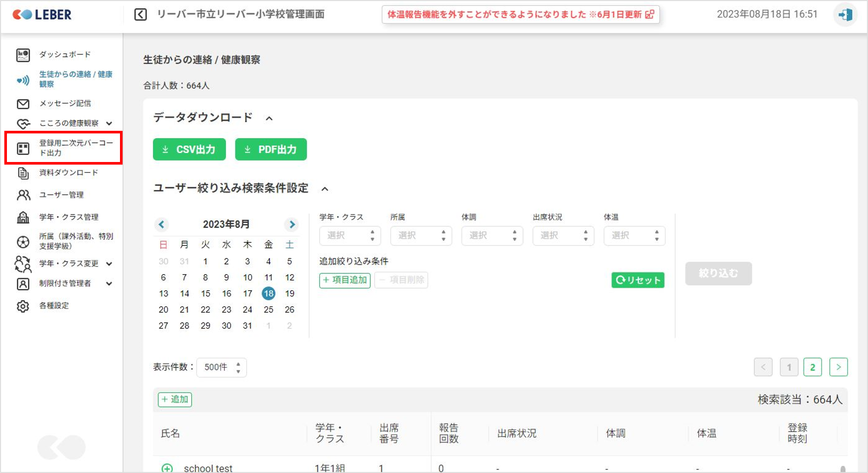Go to page 2 of results
This screenshot has width=868, height=473.
(x=812, y=367)
